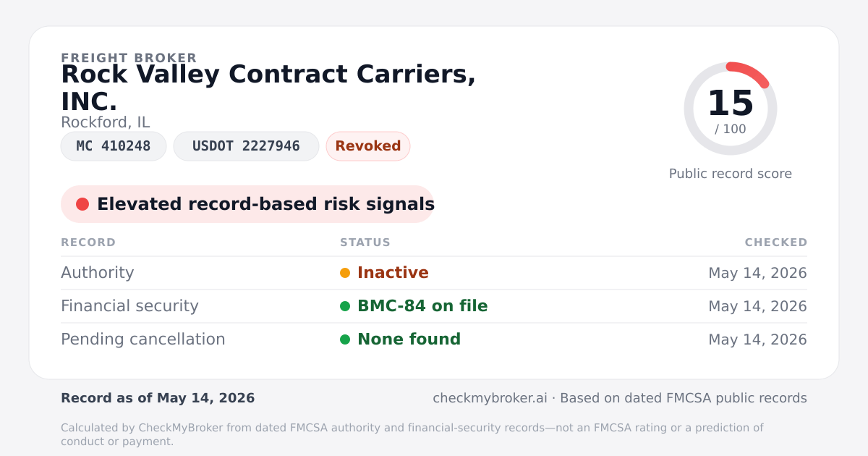Screen dimensions: 868x456
Task: Select the Pending cancellation record row
Action: [434, 339]
